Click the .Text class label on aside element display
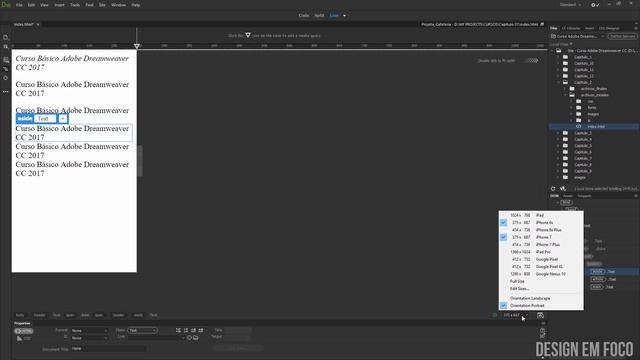The image size is (640, 360). tap(45, 119)
